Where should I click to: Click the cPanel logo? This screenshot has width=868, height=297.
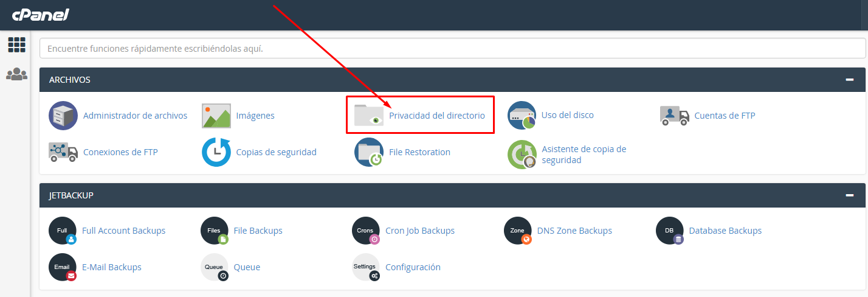41,15
